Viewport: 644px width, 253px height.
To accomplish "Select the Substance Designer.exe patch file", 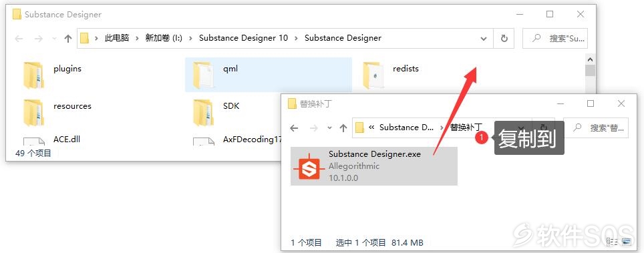I will tap(373, 166).
